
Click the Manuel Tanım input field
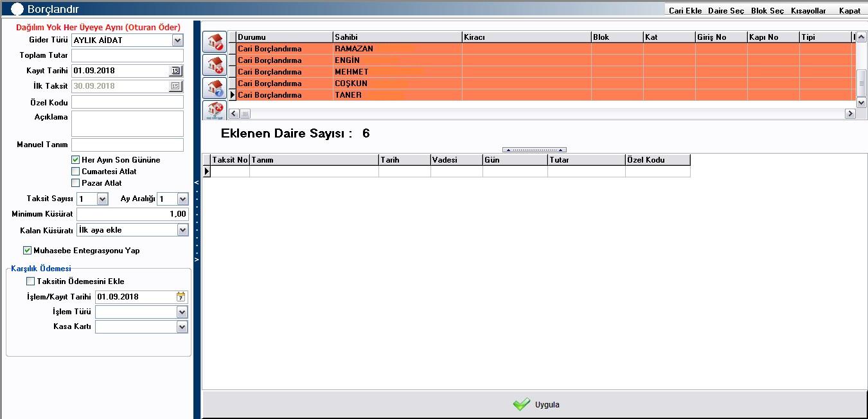127,145
